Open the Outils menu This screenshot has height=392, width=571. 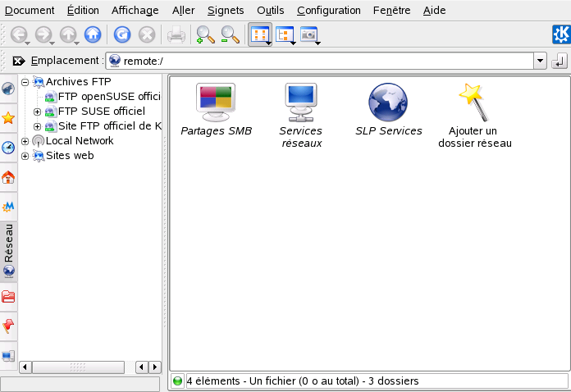(271, 10)
